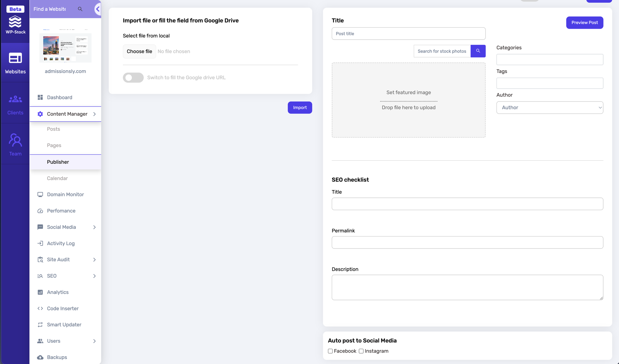
Task: Click the SEO sidebar icon
Action: pos(40,275)
